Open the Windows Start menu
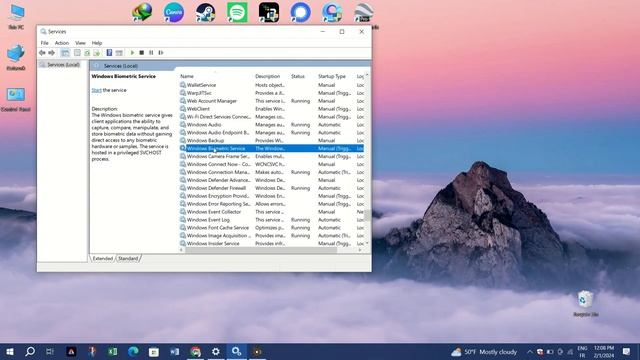The image size is (640, 360). coord(10,351)
